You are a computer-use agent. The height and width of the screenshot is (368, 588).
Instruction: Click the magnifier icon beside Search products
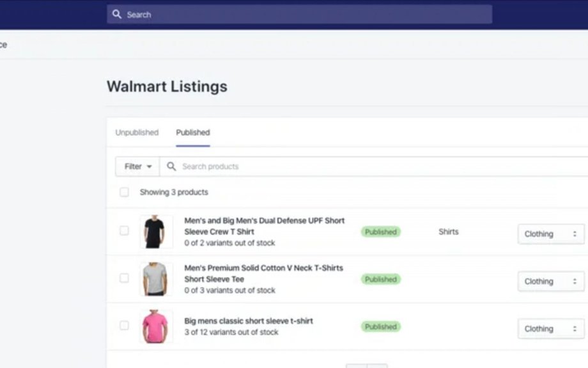[171, 166]
